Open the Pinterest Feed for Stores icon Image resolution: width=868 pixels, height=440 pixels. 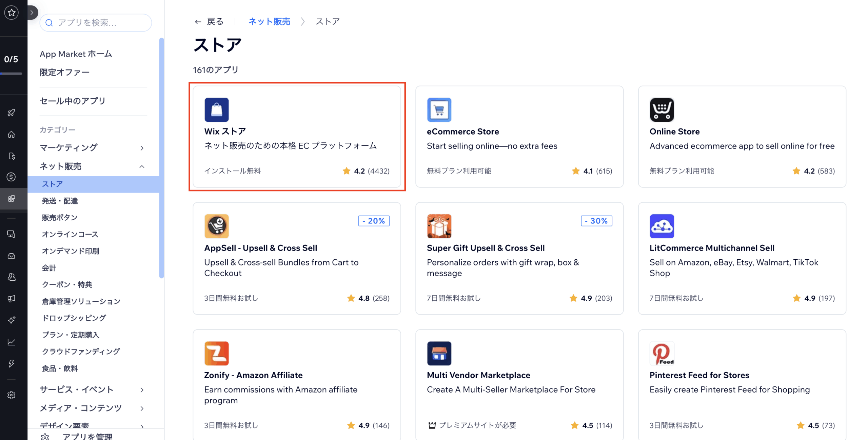coord(661,353)
